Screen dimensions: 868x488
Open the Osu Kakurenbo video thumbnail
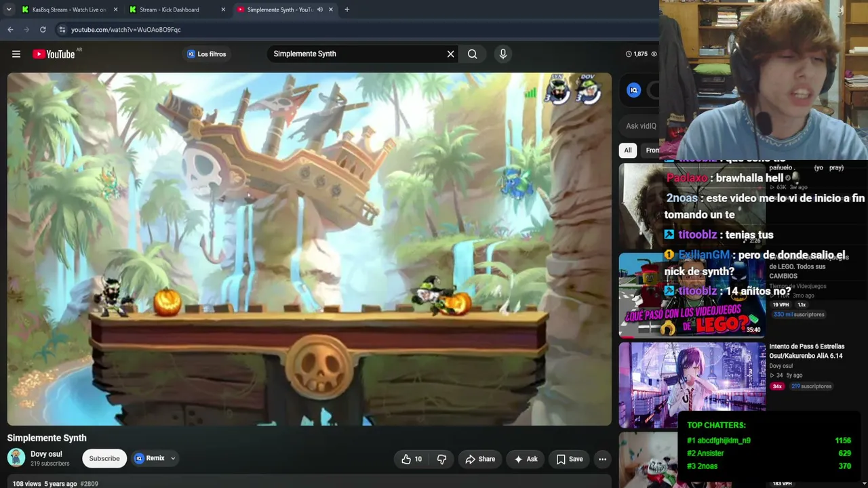pyautogui.click(x=692, y=384)
